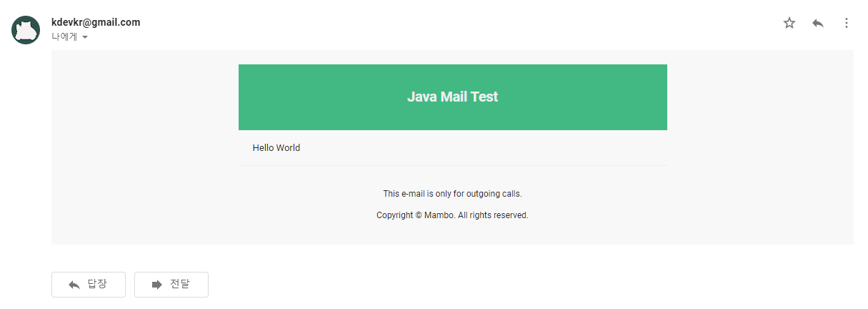The image size is (868, 309).
Task: Click the Java Mail Test heading text
Action: coord(452,97)
